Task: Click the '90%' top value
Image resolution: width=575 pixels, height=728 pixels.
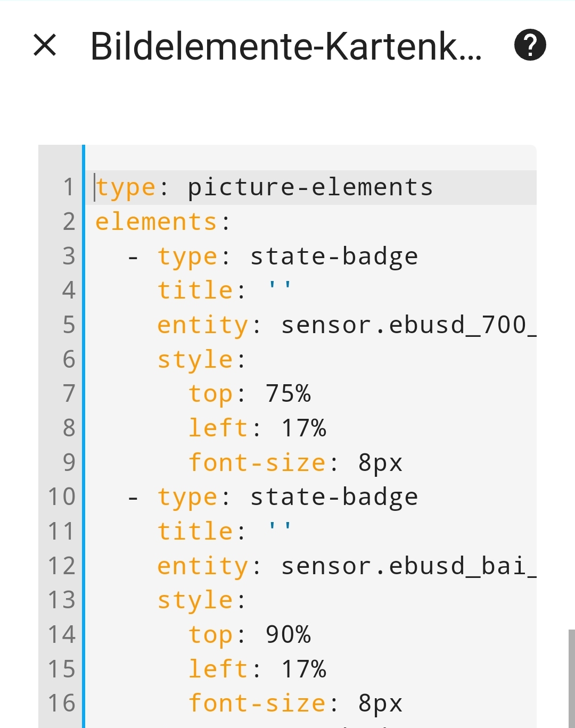Action: click(288, 634)
